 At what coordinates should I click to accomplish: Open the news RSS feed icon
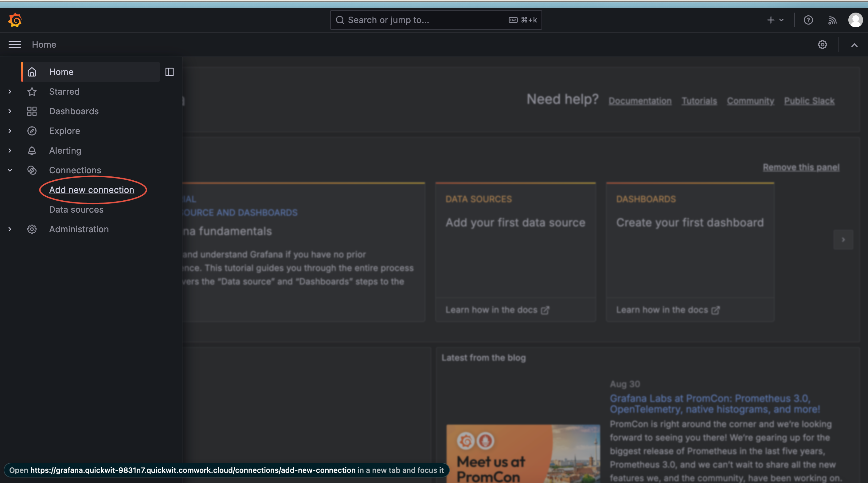[832, 20]
